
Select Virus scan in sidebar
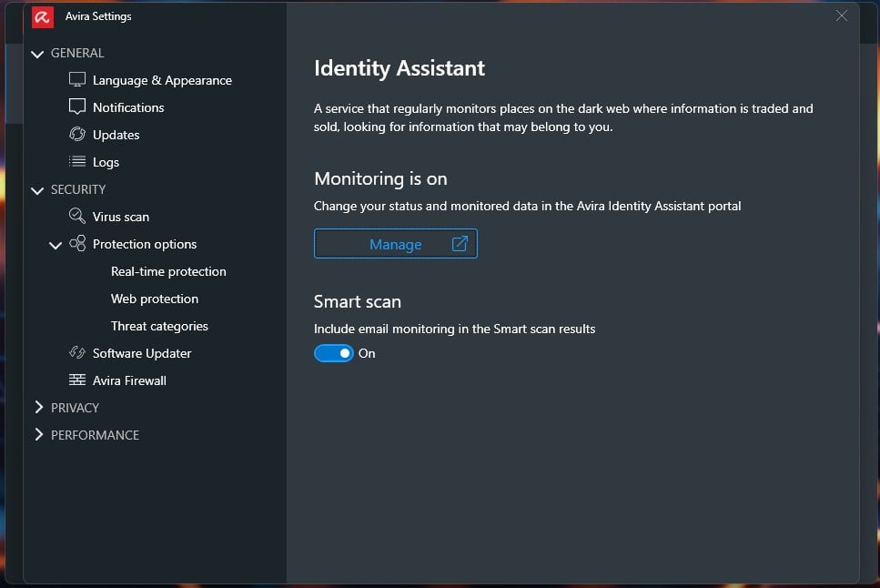121,217
